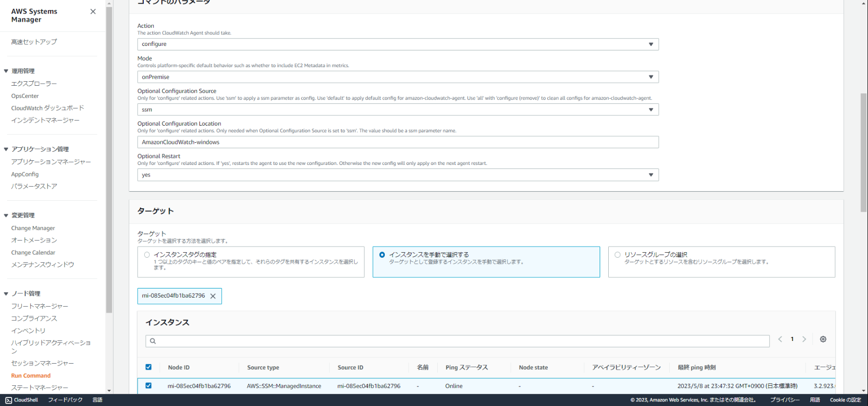The width and height of the screenshot is (868, 406).
Task: Open CloudWatch ダッシュボード link
Action: [47, 108]
